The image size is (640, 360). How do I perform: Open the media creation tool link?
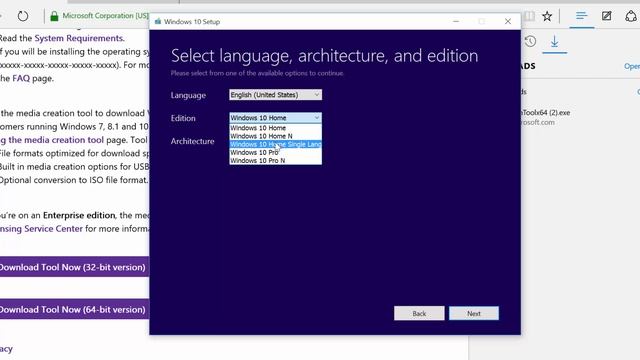52,140
